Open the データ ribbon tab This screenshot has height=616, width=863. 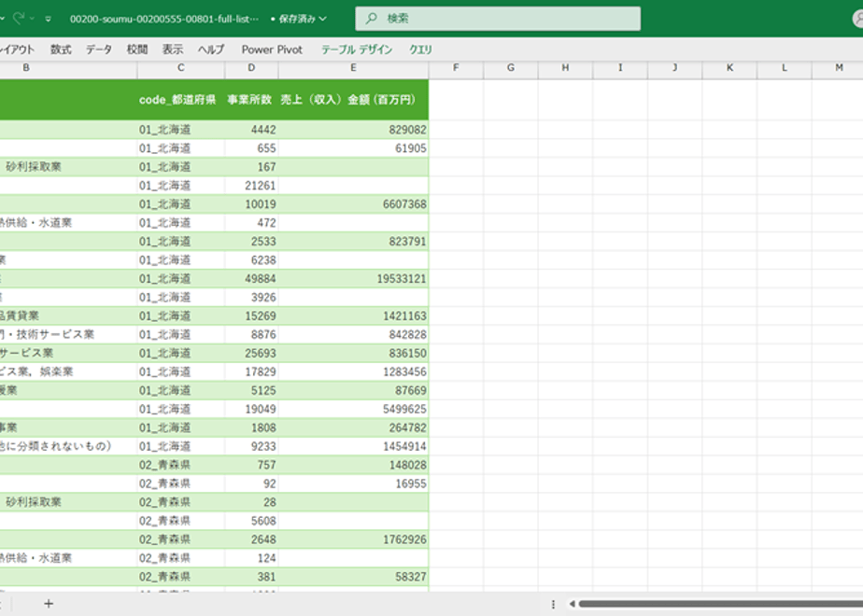pyautogui.click(x=98, y=49)
